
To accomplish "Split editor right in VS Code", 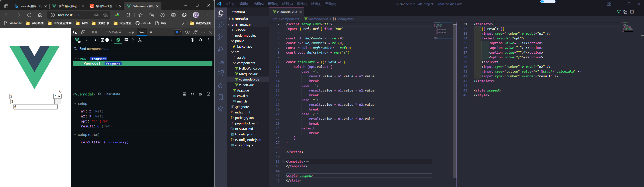I will 632,12.
